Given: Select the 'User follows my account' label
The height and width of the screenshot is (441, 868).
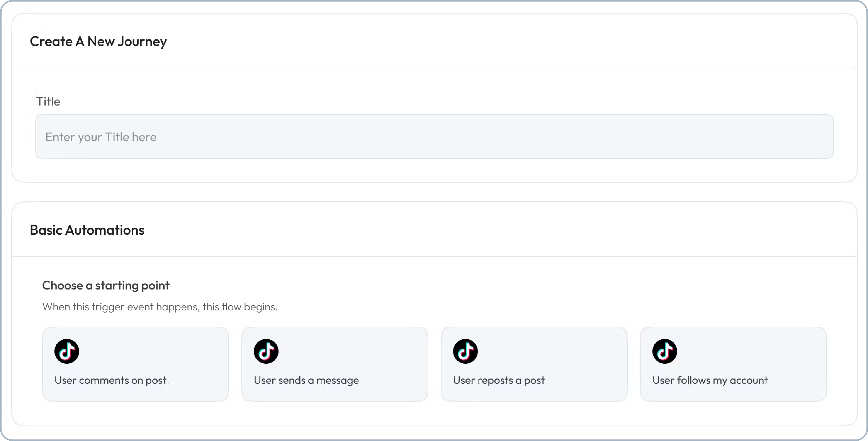Looking at the screenshot, I should click(710, 380).
